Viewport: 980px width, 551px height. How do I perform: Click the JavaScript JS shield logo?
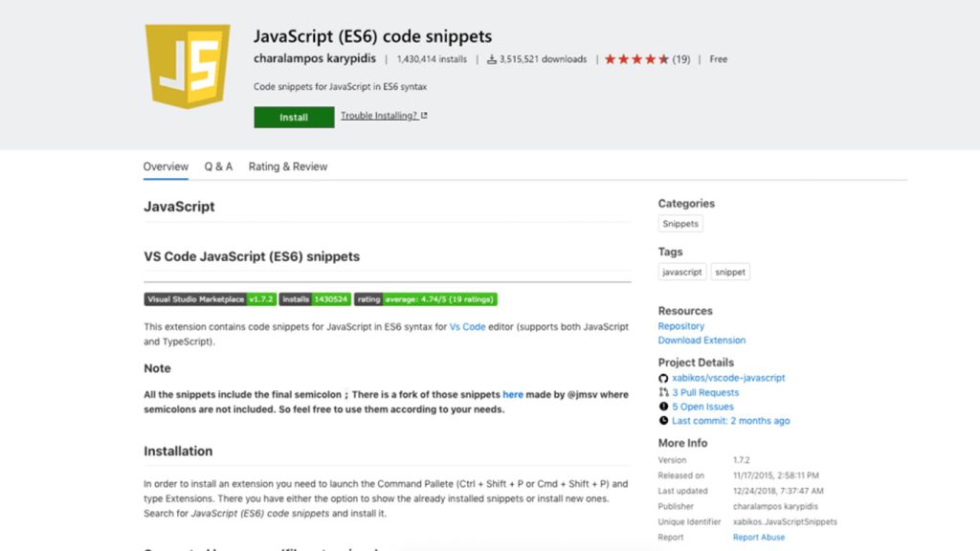pos(188,66)
